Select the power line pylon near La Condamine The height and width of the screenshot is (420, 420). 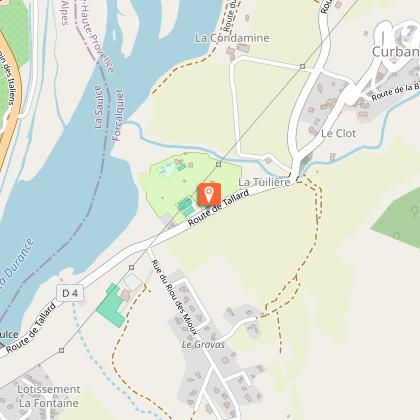pyautogui.click(x=302, y=67)
